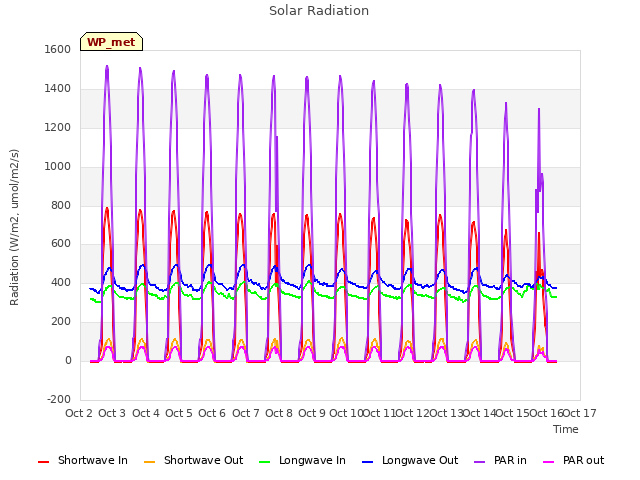Select the PAR out legend entry
Screen dimensions: 640x480
pyautogui.click(x=573, y=460)
